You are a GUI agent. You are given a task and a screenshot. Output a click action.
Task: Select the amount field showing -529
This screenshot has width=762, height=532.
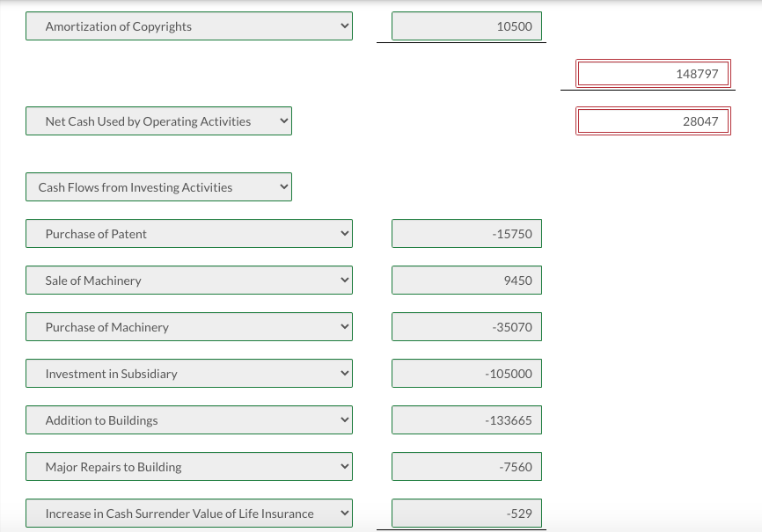(x=466, y=514)
